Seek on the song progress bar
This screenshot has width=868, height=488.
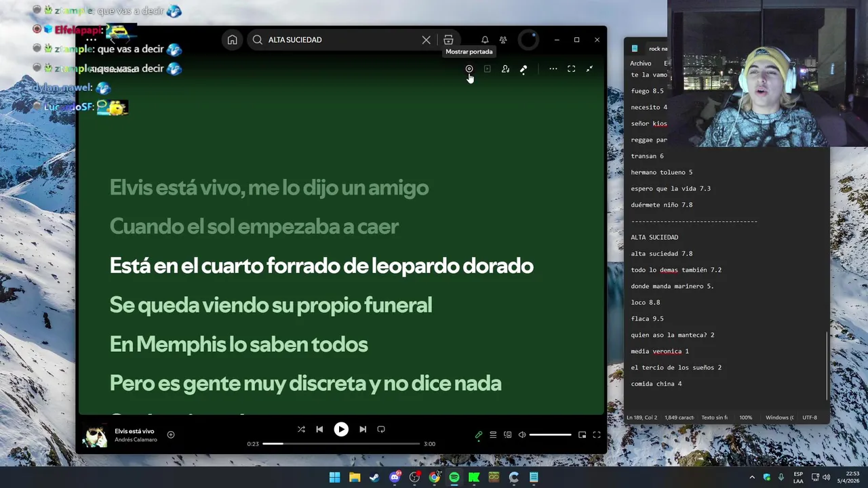[341, 444]
